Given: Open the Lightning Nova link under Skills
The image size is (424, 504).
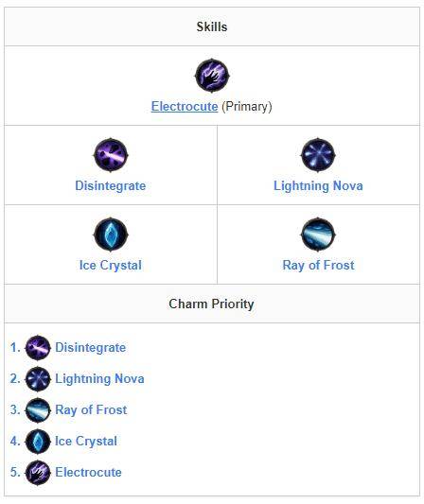Looking at the screenshot, I should point(318,185).
